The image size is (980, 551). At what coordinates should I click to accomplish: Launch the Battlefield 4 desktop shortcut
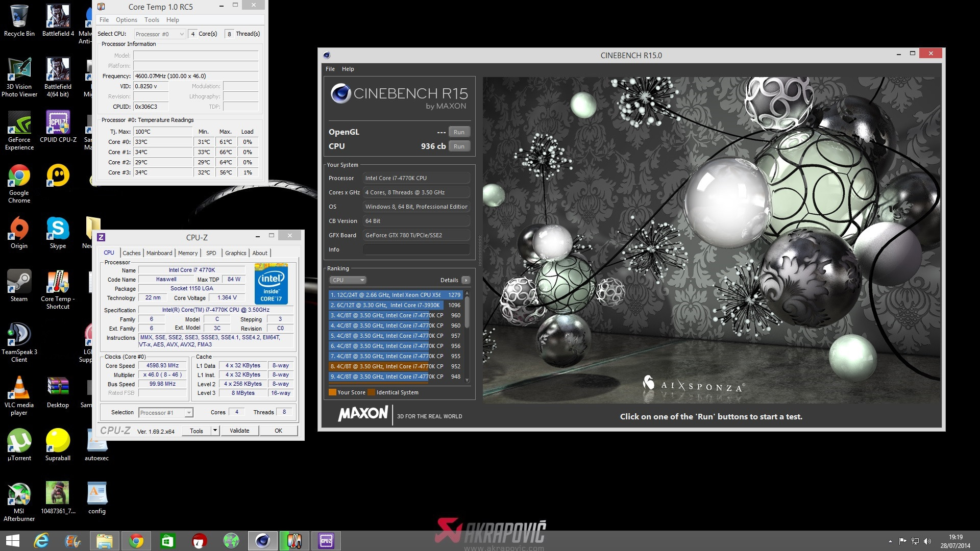click(x=58, y=20)
